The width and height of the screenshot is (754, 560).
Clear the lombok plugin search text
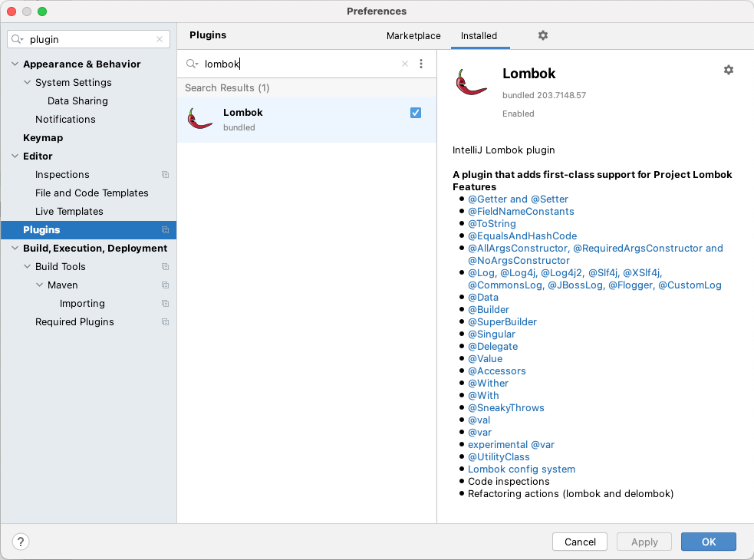pos(405,64)
